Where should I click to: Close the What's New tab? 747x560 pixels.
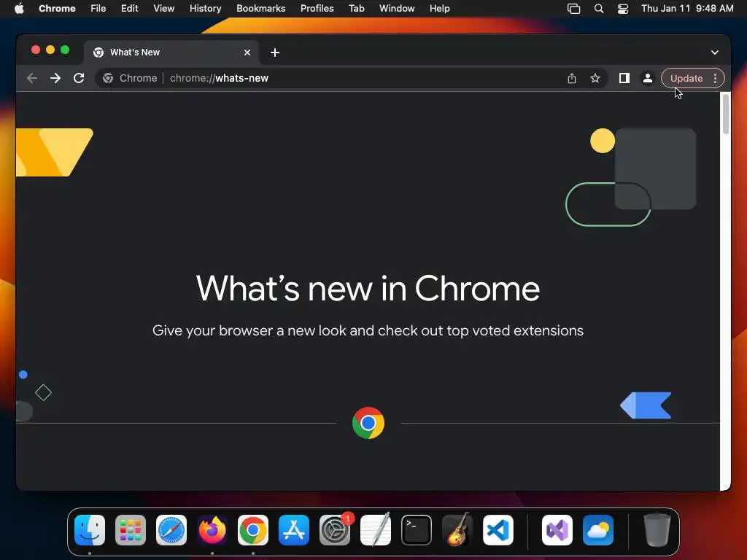[x=247, y=52]
